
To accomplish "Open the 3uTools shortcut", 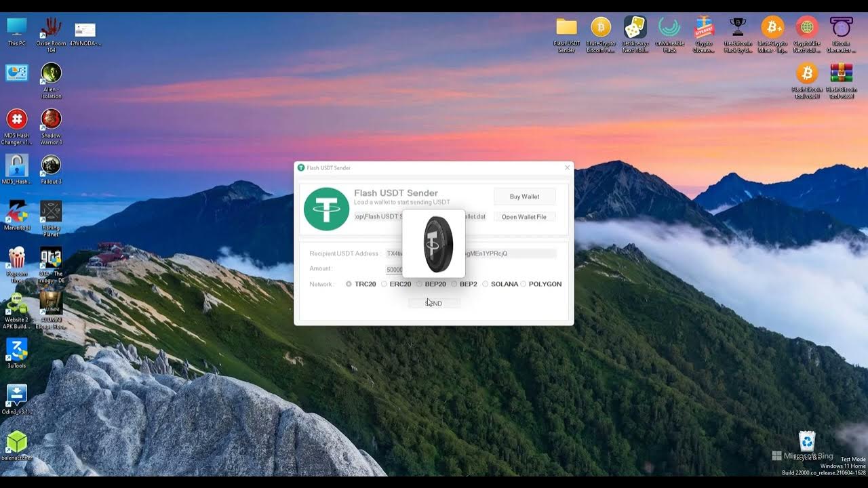I will 17,353.
